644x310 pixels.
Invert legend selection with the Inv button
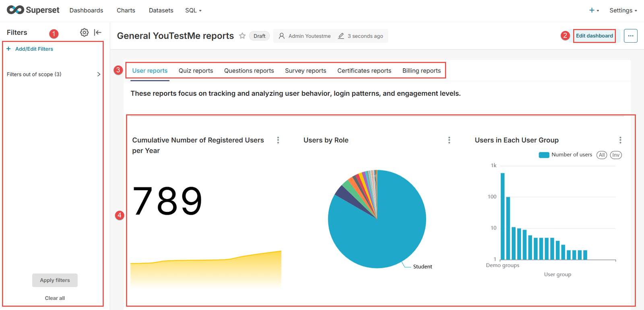tap(616, 155)
